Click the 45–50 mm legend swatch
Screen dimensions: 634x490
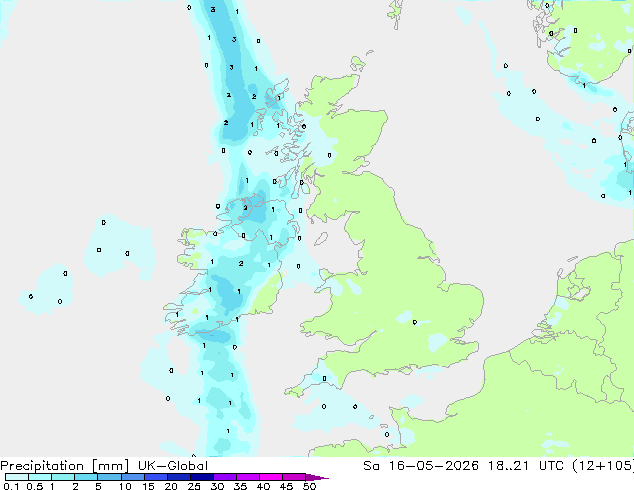294,477
